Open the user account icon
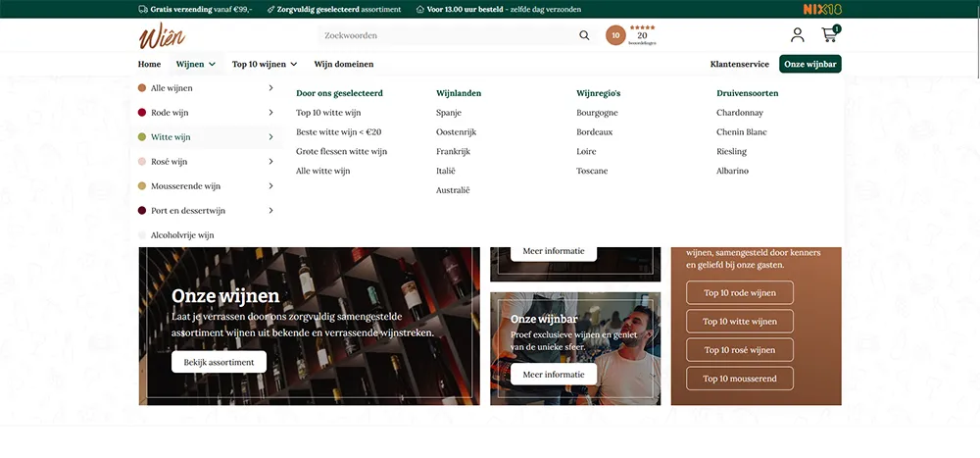 (797, 35)
